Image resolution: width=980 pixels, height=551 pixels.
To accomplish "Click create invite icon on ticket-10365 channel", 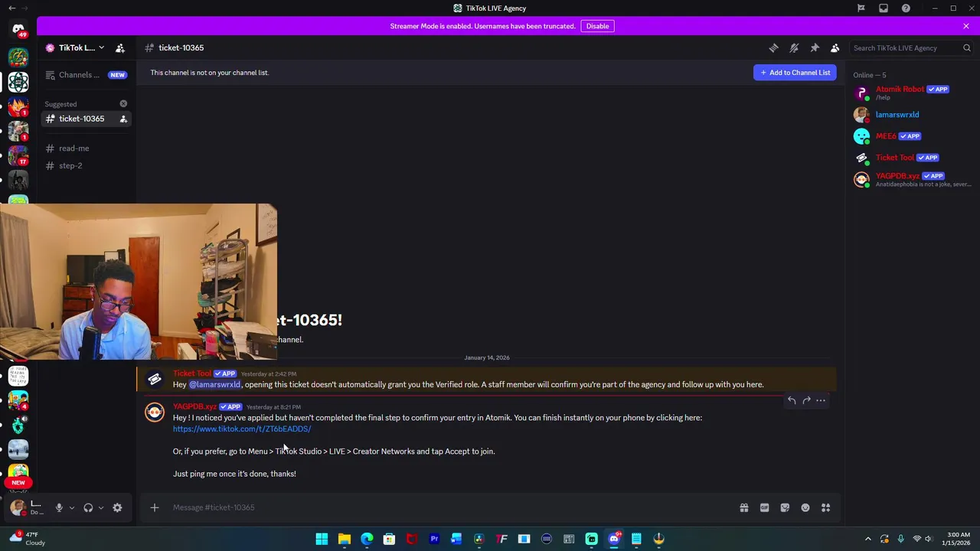I will coord(123,119).
